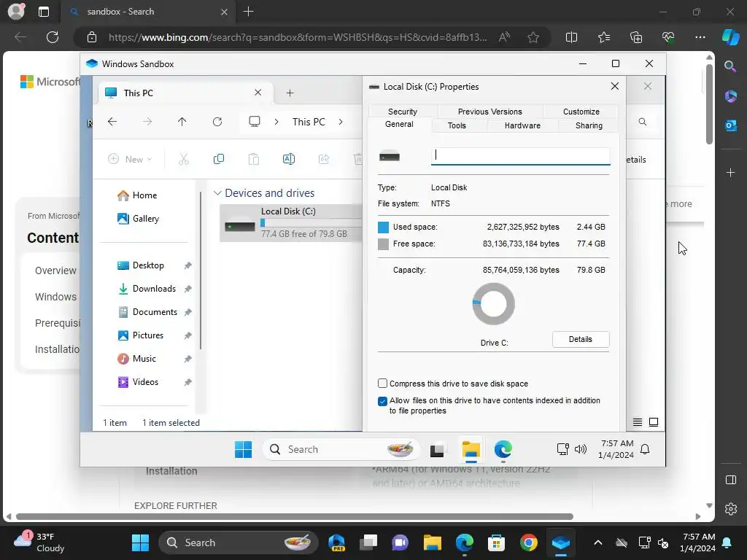Click the sandbox taskbar Search box
This screenshot has width=747, height=560.
[341, 449]
